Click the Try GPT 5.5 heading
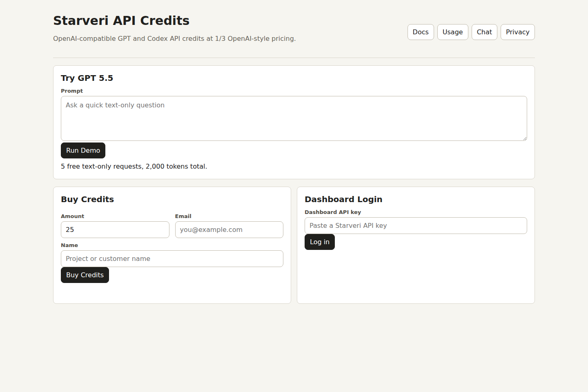 [x=87, y=78]
